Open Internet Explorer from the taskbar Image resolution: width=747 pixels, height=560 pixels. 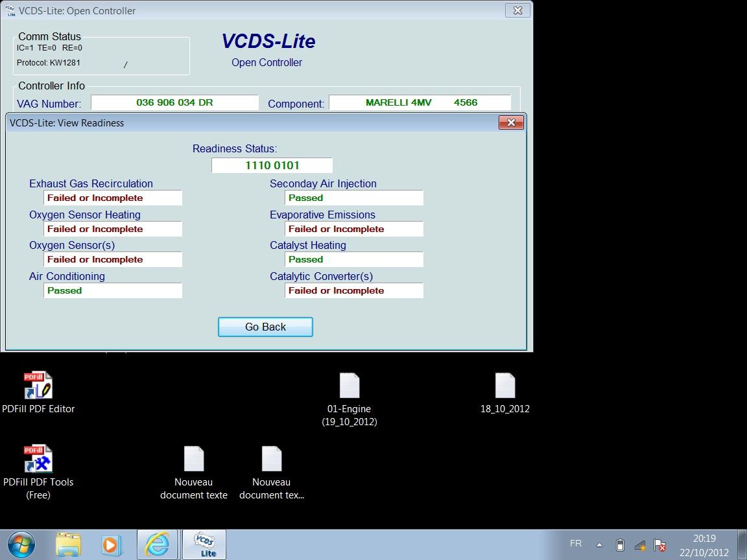(x=157, y=544)
